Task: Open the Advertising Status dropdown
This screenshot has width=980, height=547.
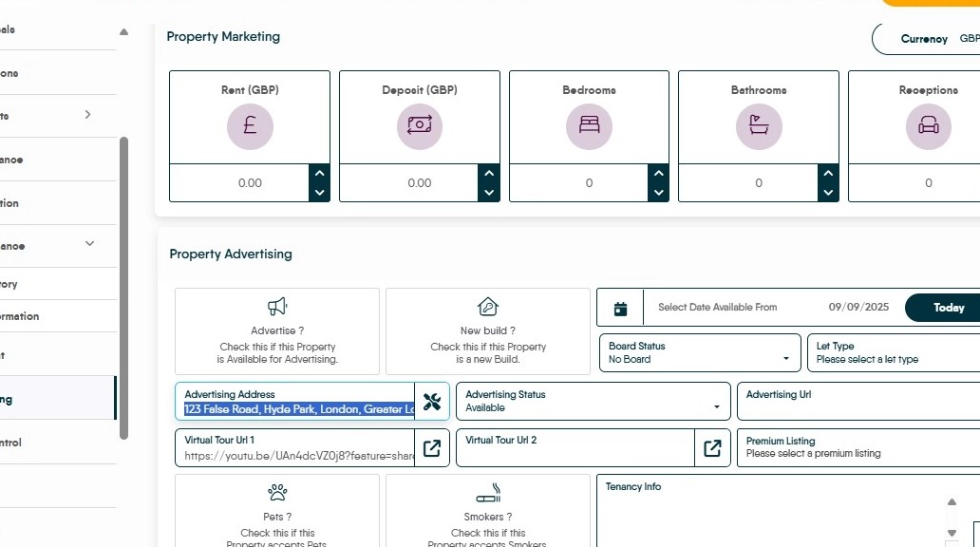Action: point(594,402)
